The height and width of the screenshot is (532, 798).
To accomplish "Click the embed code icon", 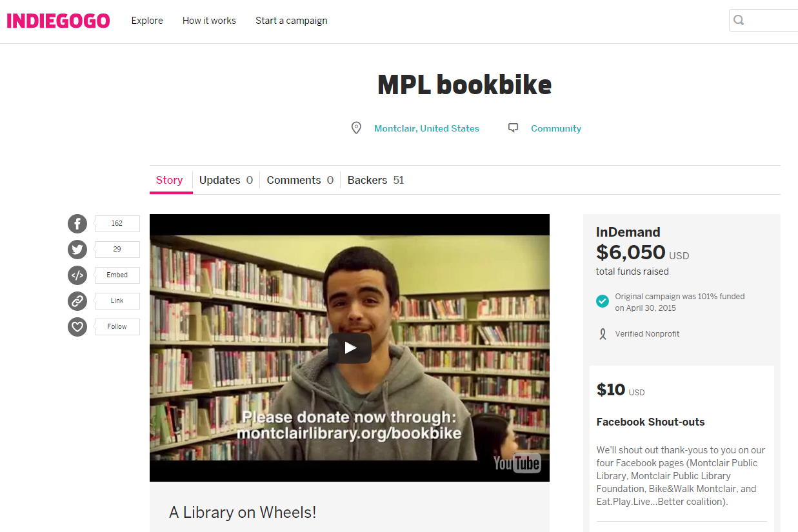I will coord(77,275).
